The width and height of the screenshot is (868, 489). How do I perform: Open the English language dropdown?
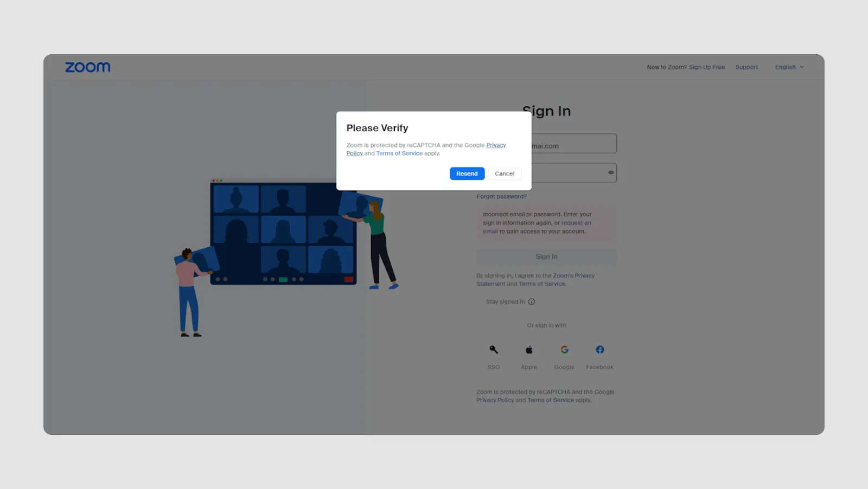click(789, 67)
